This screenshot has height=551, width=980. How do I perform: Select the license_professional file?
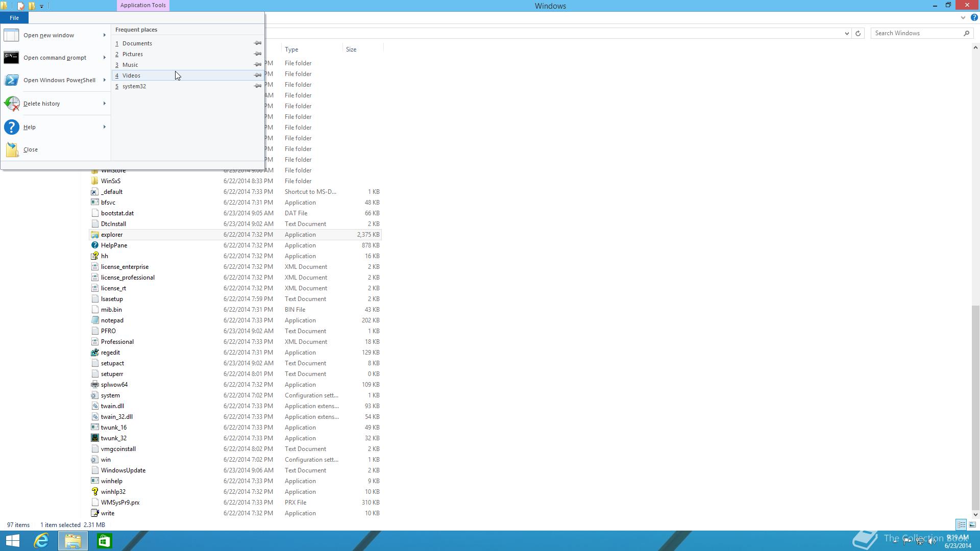128,278
